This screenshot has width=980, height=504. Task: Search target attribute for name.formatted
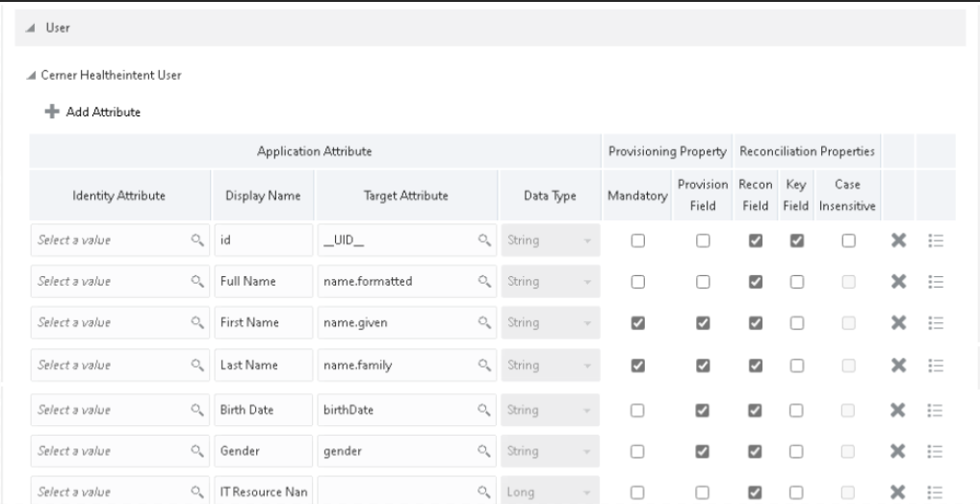pyautogui.click(x=484, y=281)
